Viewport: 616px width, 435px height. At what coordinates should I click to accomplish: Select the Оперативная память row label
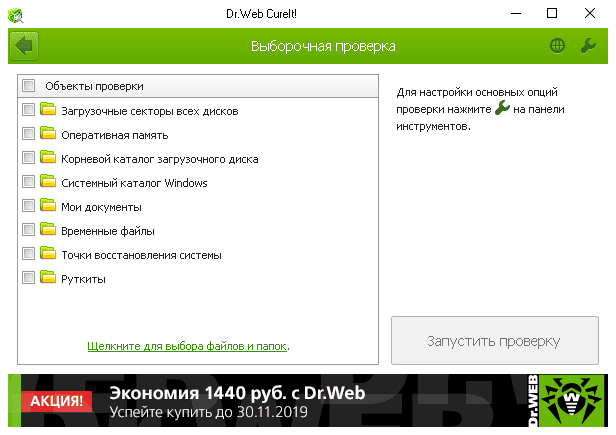(x=115, y=135)
